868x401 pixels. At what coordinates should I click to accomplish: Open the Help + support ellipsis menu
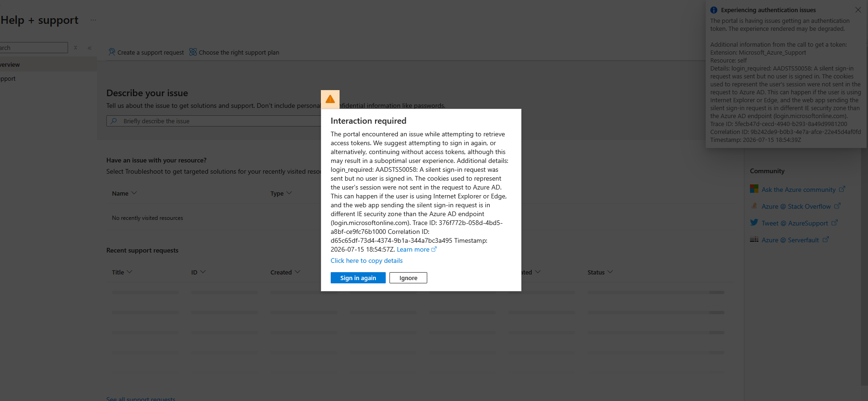coord(93,20)
